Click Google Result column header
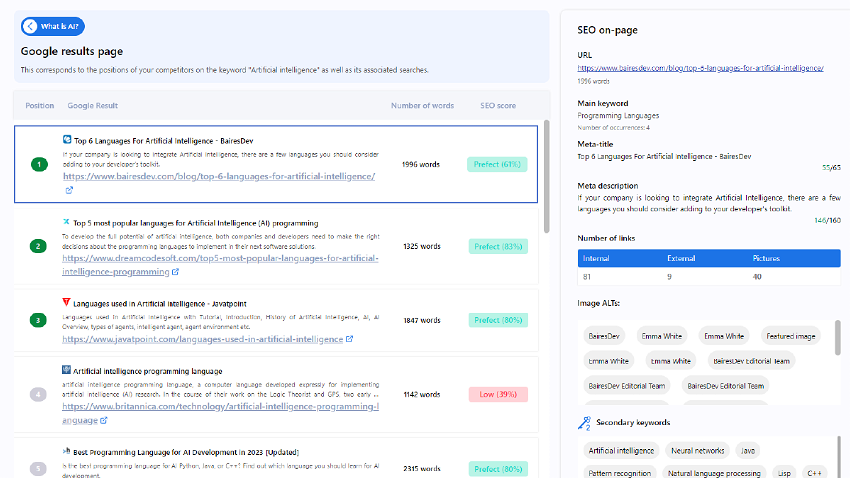The height and width of the screenshot is (478, 850). pyautogui.click(x=93, y=106)
